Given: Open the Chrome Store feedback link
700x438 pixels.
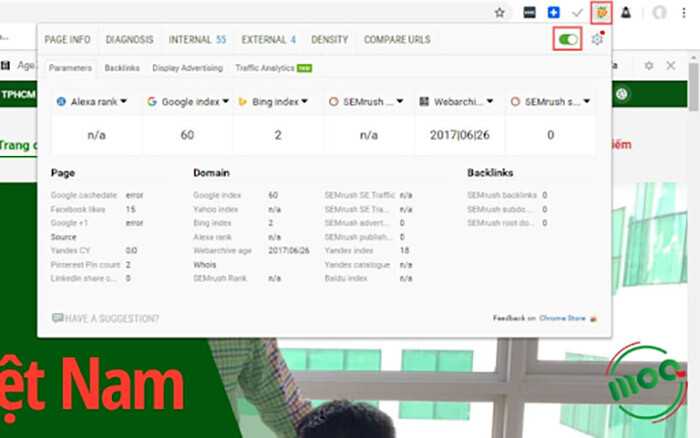Looking at the screenshot, I should pos(562,318).
